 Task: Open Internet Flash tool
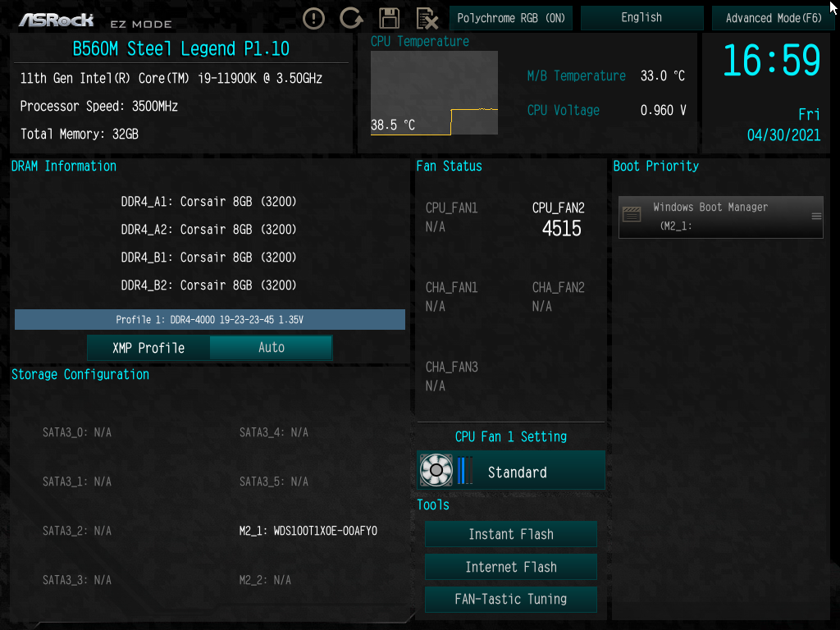(511, 567)
